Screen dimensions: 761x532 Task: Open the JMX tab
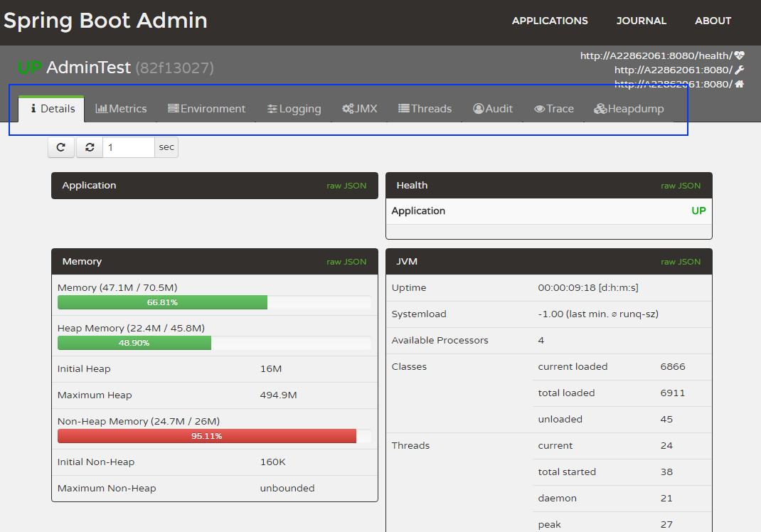(x=360, y=109)
